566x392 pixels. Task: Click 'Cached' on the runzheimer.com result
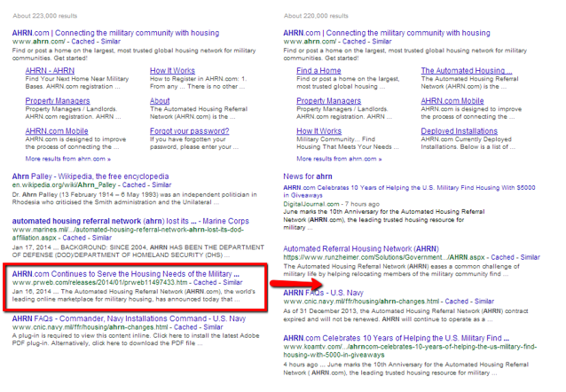[x=493, y=257]
